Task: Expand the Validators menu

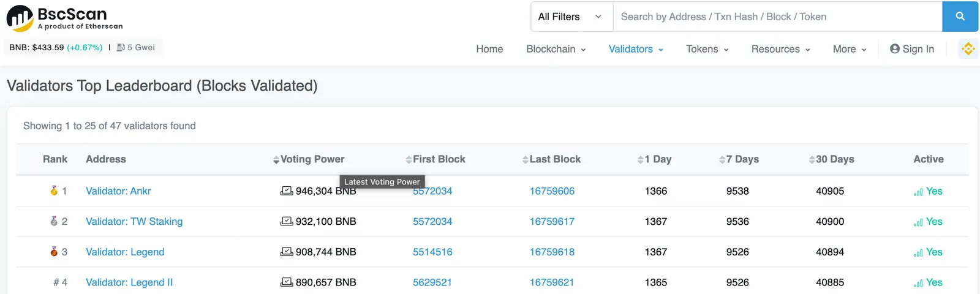Action: tap(636, 49)
